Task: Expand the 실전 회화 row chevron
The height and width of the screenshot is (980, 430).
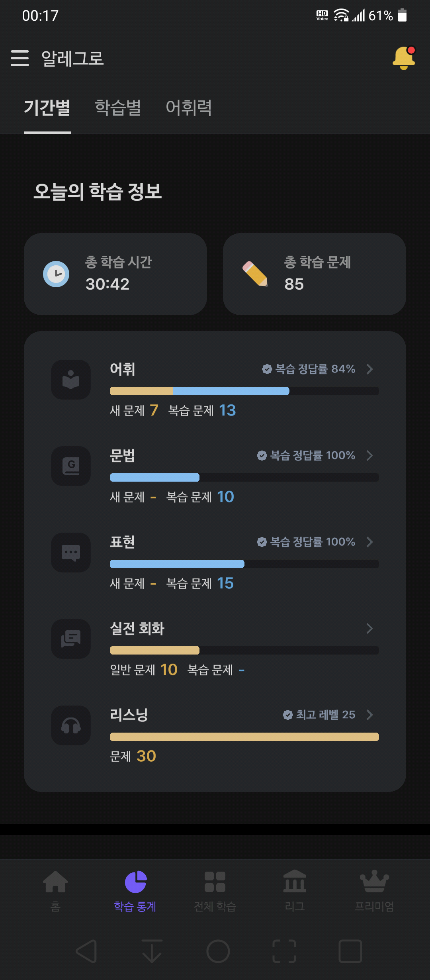Action: (369, 628)
